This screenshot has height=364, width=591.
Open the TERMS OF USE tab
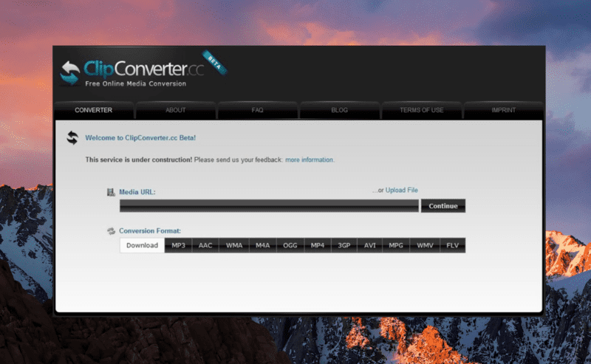[421, 110]
